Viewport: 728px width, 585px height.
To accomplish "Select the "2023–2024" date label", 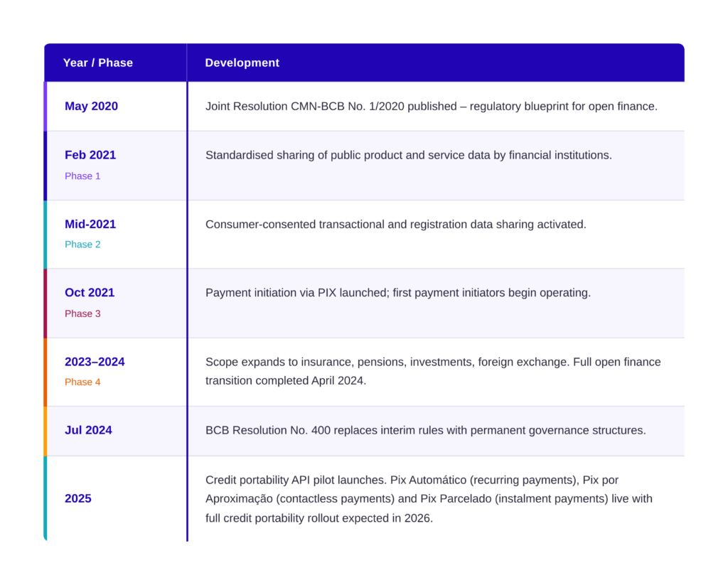I will [x=95, y=362].
